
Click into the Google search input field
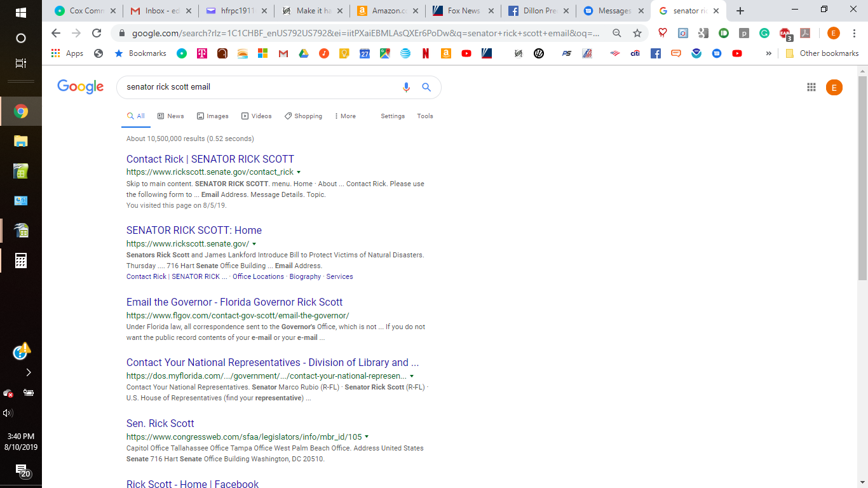261,87
